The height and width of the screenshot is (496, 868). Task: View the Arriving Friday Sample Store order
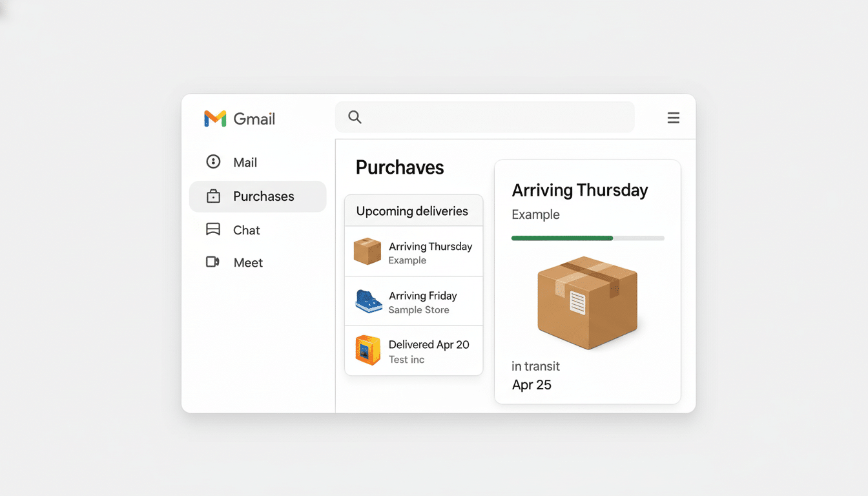pos(413,301)
